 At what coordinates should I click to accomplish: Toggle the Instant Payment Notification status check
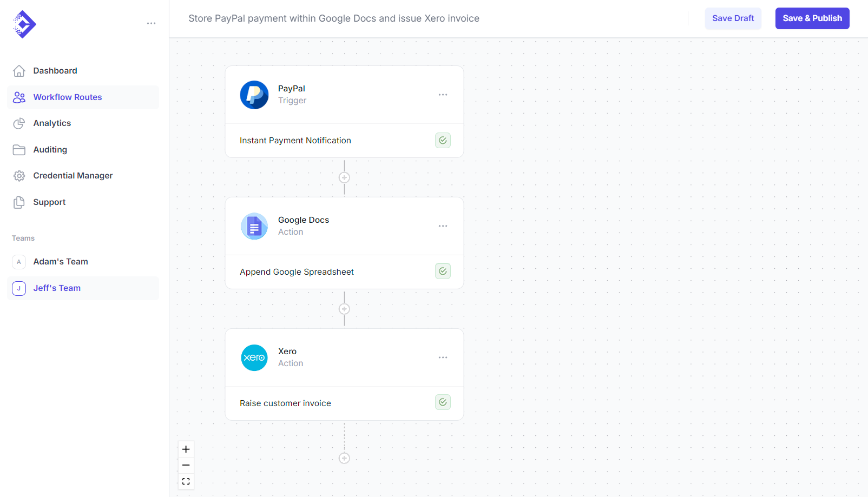tap(443, 140)
